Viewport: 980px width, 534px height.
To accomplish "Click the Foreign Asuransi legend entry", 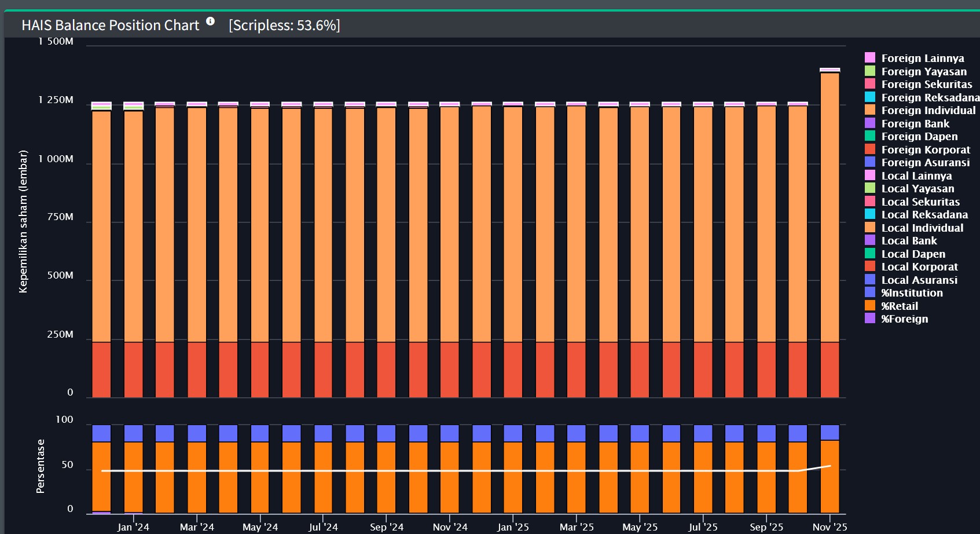I will [925, 162].
